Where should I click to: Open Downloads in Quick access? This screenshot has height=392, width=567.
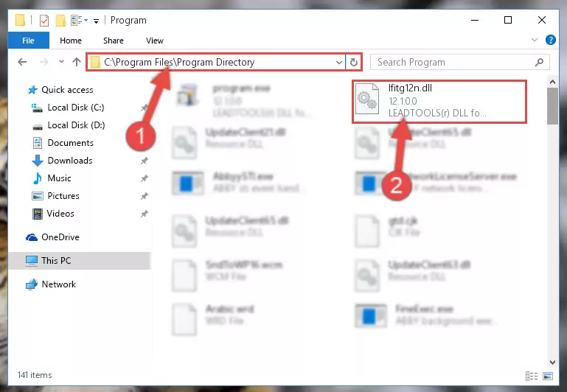(x=70, y=161)
